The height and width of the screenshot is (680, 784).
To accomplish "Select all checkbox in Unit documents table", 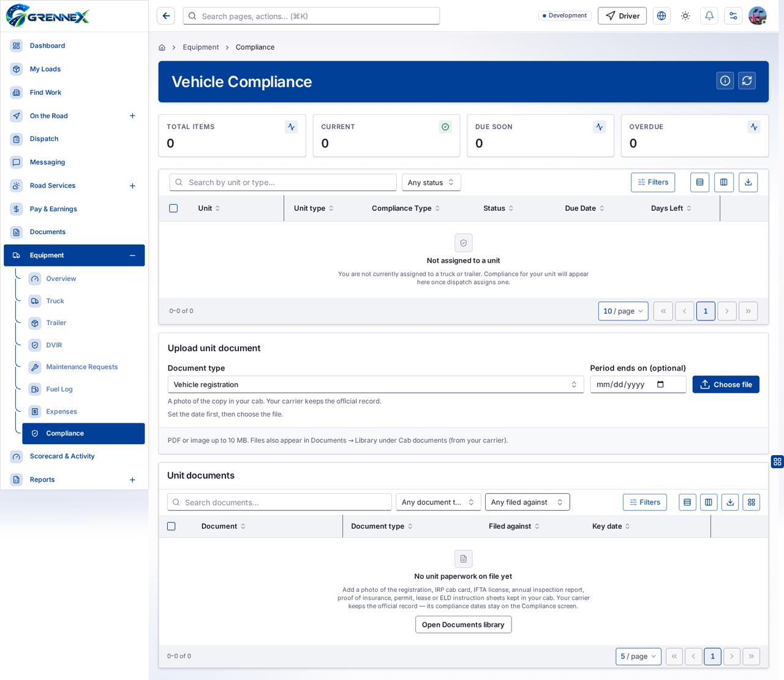I will 171,526.
